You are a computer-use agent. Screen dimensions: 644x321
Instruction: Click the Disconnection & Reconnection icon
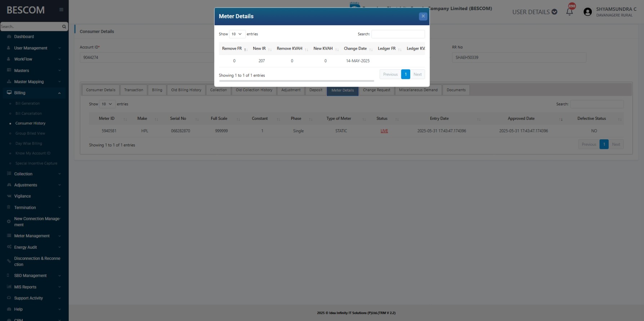[x=9, y=261]
